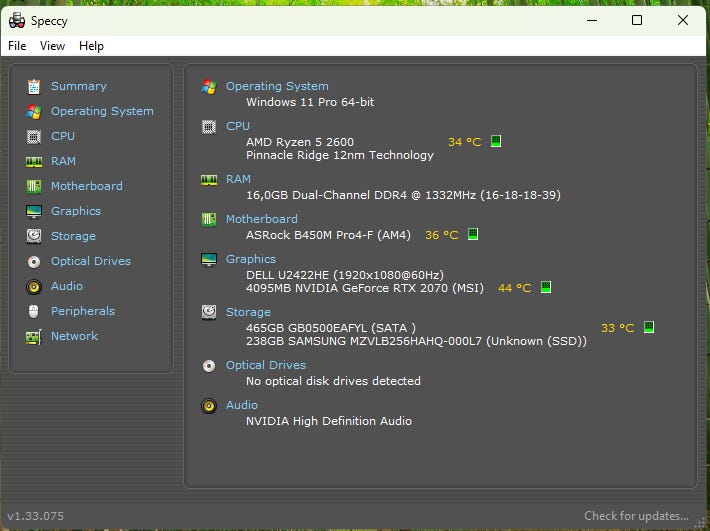Click the CPU heading link in summary

pos(238,126)
